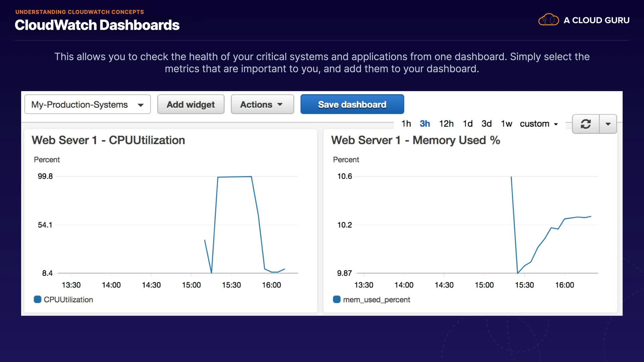Click the mem_used_percent legend label
This screenshot has height=362, width=644.
coord(376,300)
